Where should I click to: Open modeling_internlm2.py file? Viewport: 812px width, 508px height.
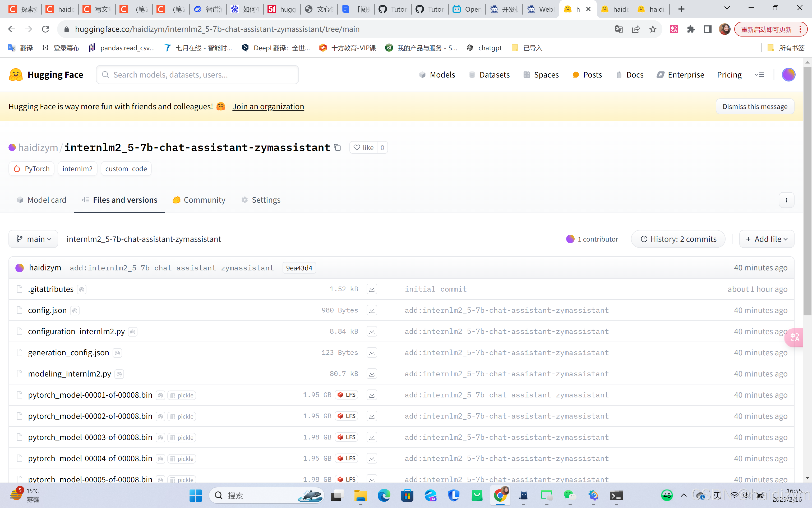[70, 374]
